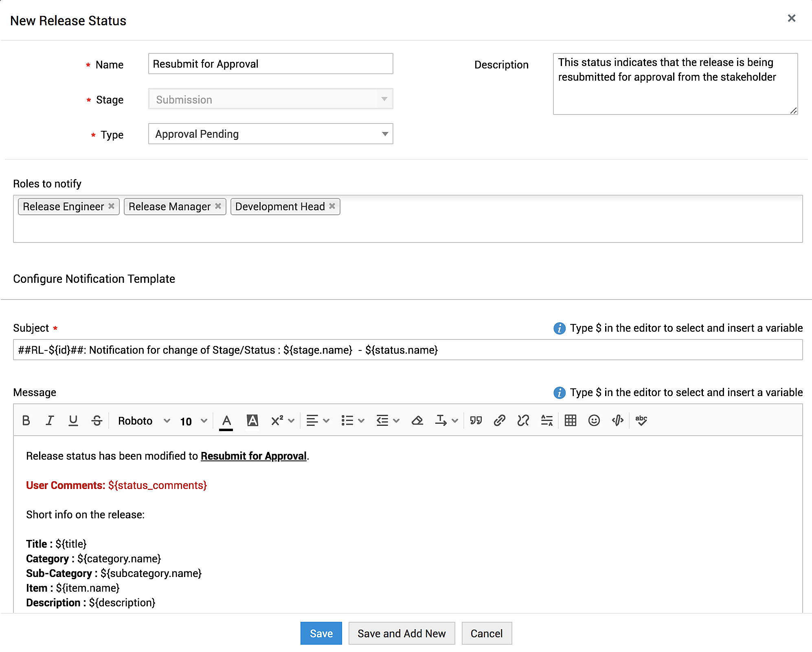This screenshot has height=652, width=812.
Task: Click the blue Save button
Action: coord(321,633)
